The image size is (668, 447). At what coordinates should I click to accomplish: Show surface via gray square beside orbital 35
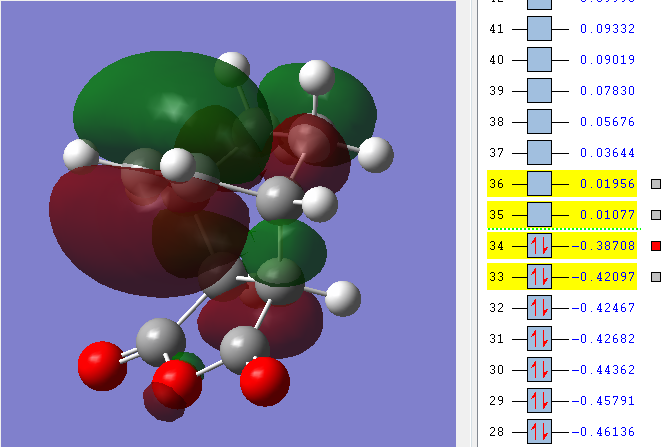[656, 215]
